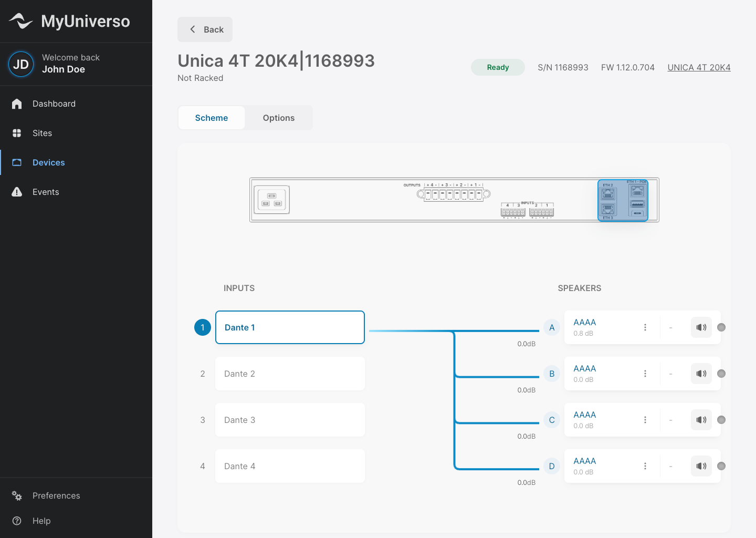Click the Devices sidebar icon
The width and height of the screenshot is (756, 538).
(17, 162)
